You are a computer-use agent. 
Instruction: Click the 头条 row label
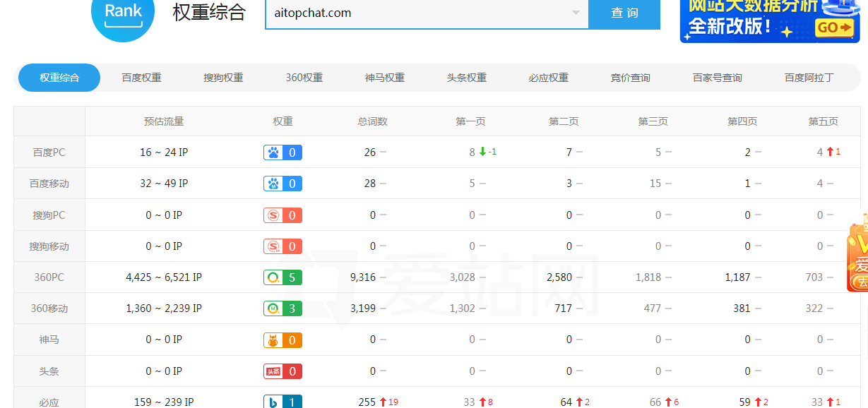click(49, 371)
